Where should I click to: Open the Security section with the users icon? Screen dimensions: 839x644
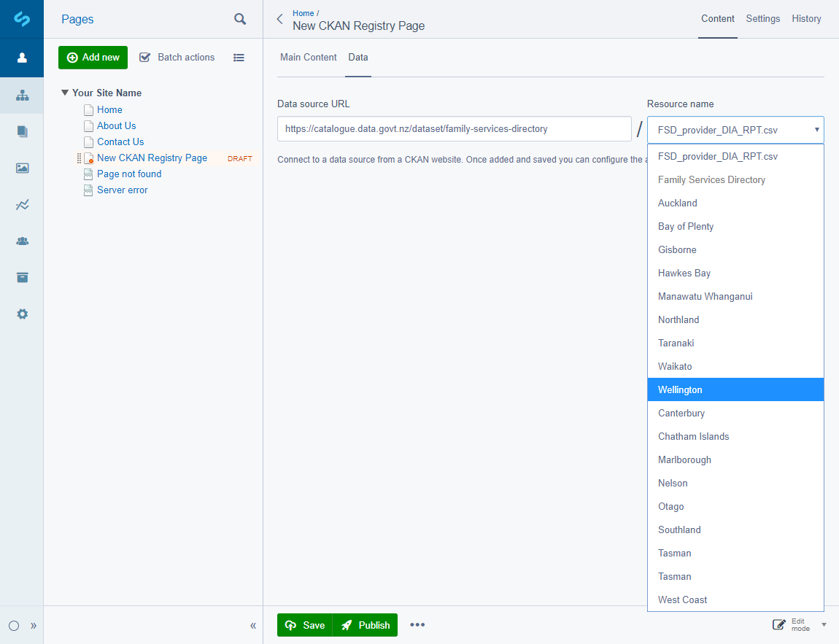point(22,241)
